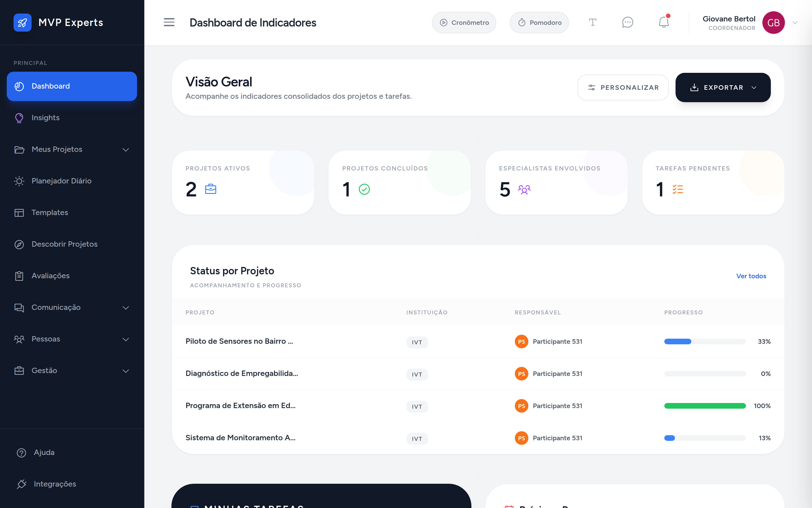Click P5 avatar in Diagnóstico de Empregabilidade row
Viewport: 812px width, 508px height.
coord(521,374)
